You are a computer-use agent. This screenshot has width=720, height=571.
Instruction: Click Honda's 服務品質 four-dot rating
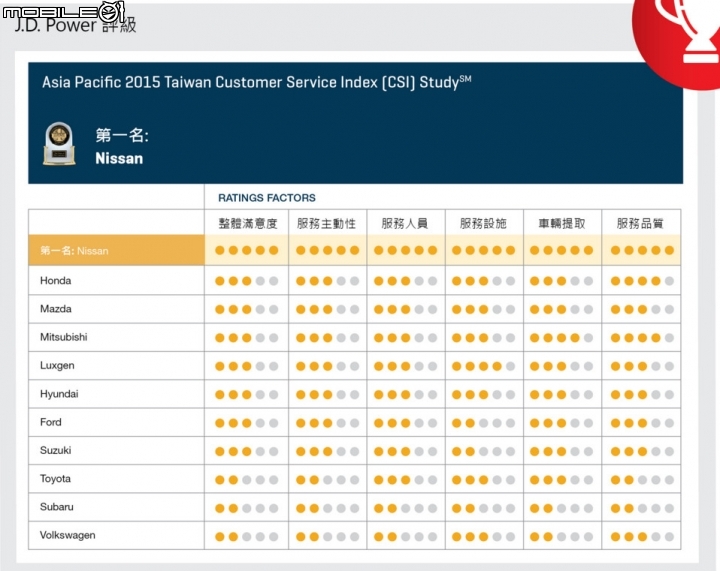coord(642,281)
